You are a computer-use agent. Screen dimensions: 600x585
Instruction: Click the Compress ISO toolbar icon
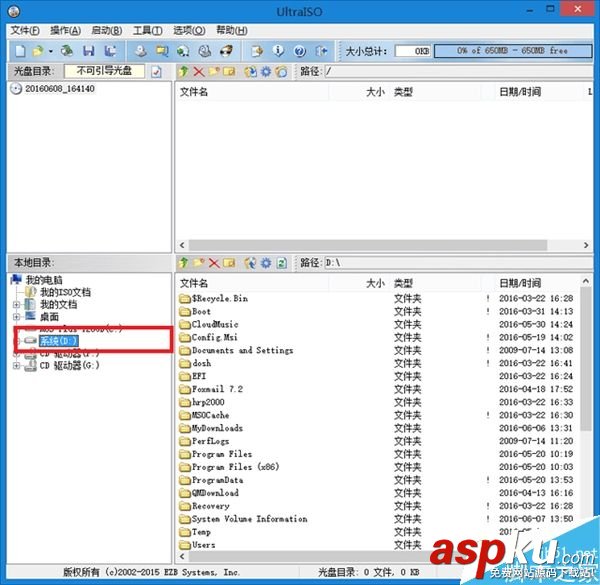[162, 51]
